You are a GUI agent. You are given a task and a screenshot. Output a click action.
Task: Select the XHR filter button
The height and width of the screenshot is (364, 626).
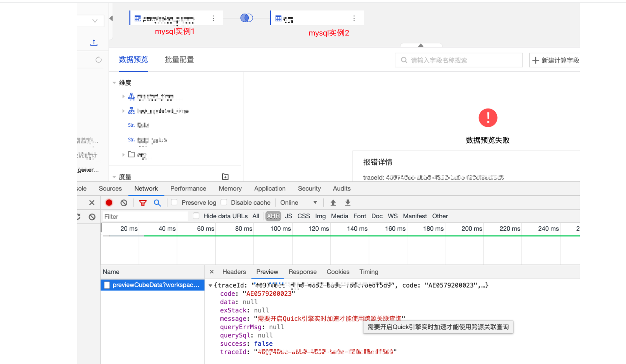(273, 216)
